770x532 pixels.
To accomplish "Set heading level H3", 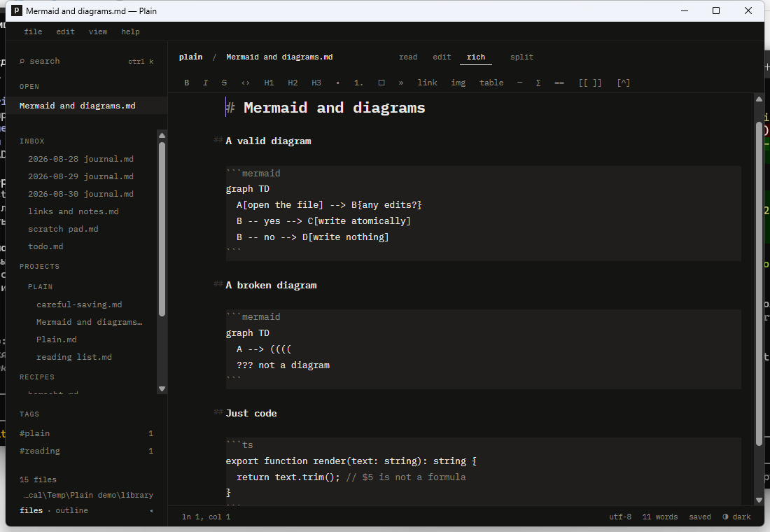I will pyautogui.click(x=316, y=83).
